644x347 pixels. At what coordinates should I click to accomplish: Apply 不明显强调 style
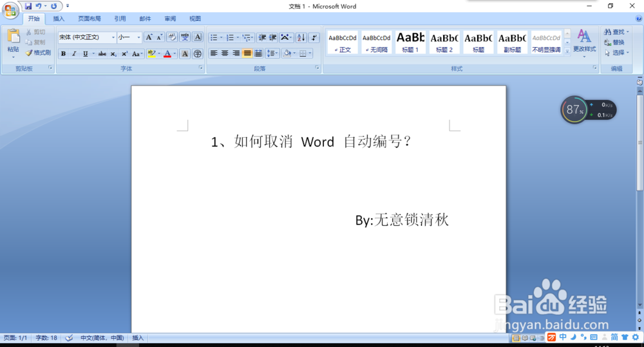click(x=546, y=42)
